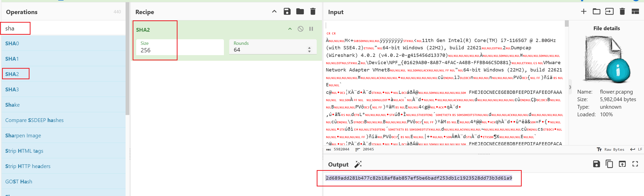Load a recipe via folder icon
The image size is (644, 196).
point(300,12)
